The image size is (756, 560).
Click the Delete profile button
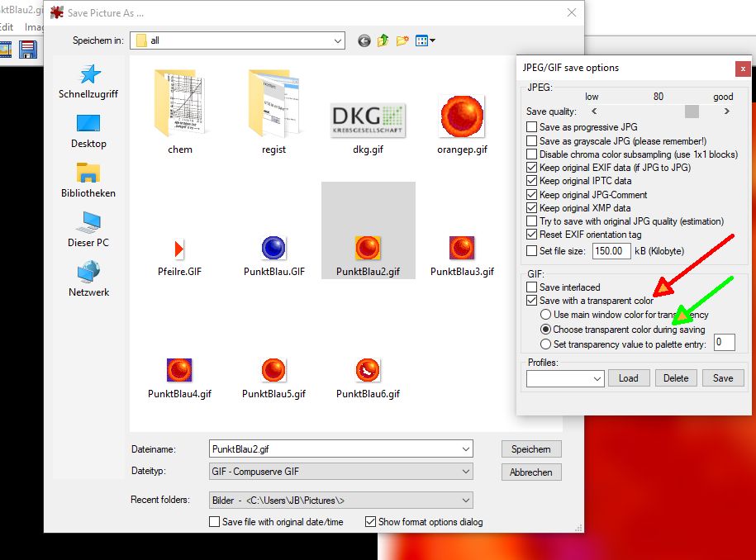click(x=676, y=378)
